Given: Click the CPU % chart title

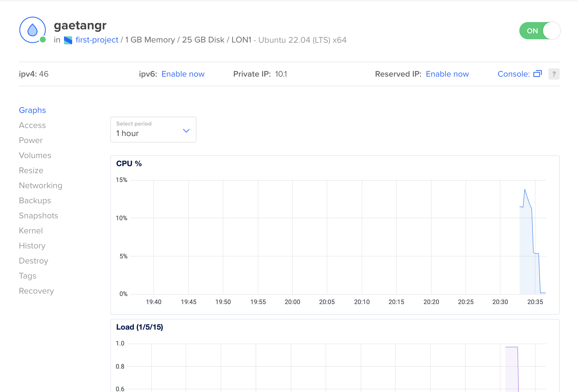Looking at the screenshot, I should coord(129,163).
